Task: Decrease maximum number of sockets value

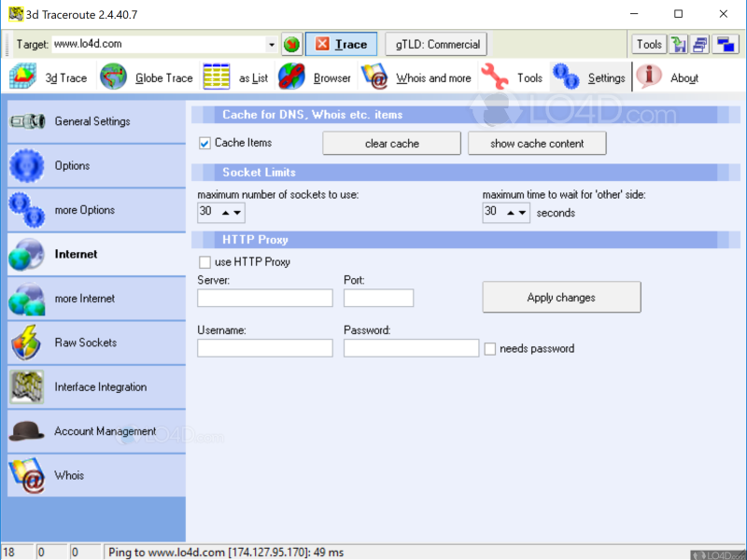Action: [237, 213]
